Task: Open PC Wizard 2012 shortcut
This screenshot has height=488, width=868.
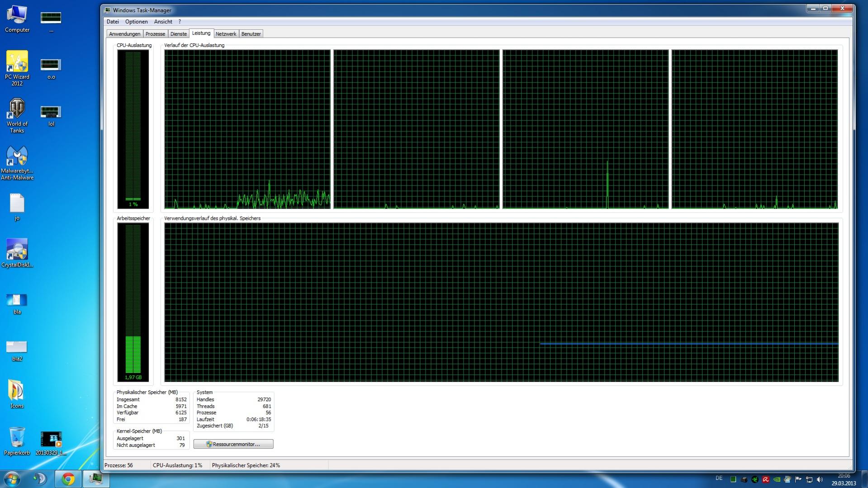Action: (17, 68)
